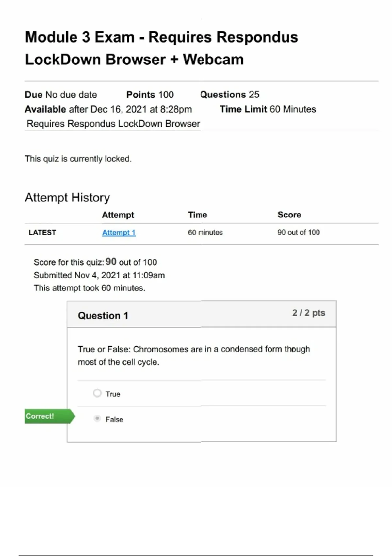
Task: Click the 'Due No due date' text
Action: [x=61, y=95]
